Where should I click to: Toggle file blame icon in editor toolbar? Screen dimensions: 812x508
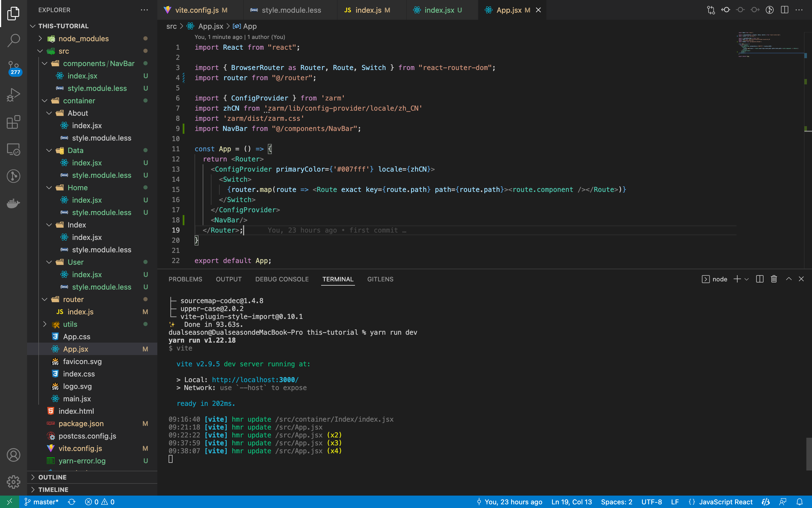point(770,10)
